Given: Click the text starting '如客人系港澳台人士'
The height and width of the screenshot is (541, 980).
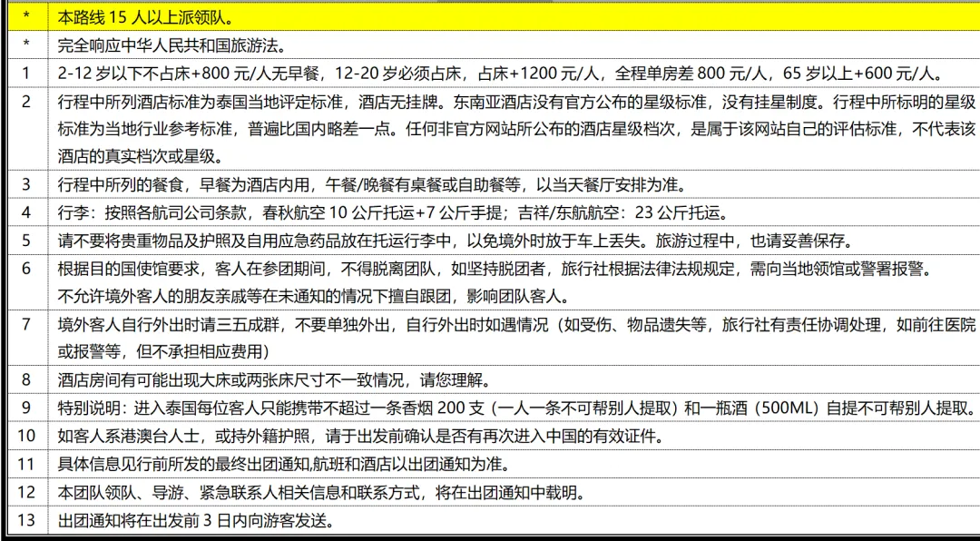Looking at the screenshot, I should point(360,436).
